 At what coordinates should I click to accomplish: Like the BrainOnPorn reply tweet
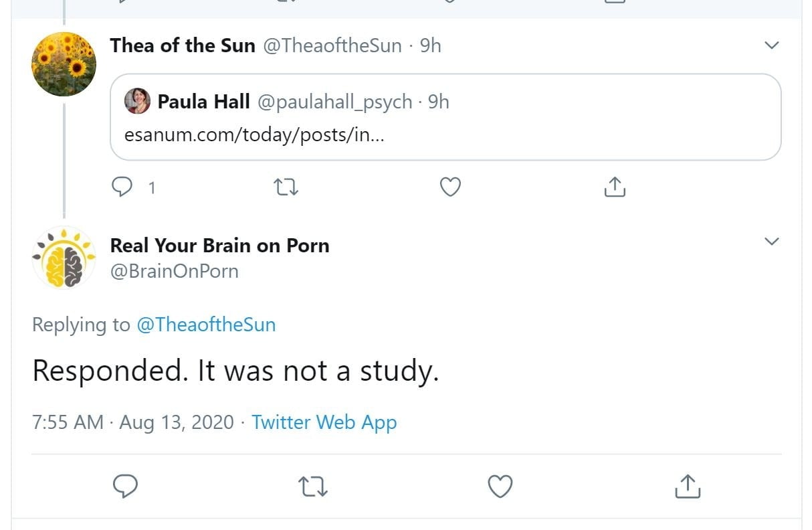[x=500, y=487]
